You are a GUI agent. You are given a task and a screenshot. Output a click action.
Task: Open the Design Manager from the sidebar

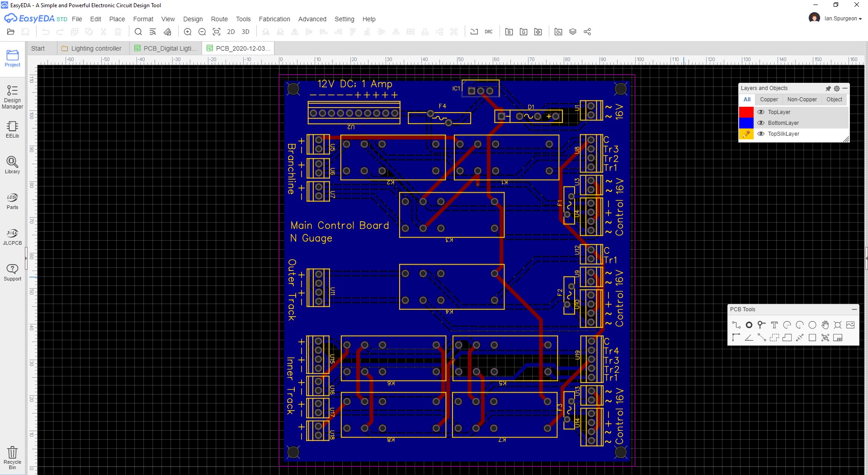12,96
